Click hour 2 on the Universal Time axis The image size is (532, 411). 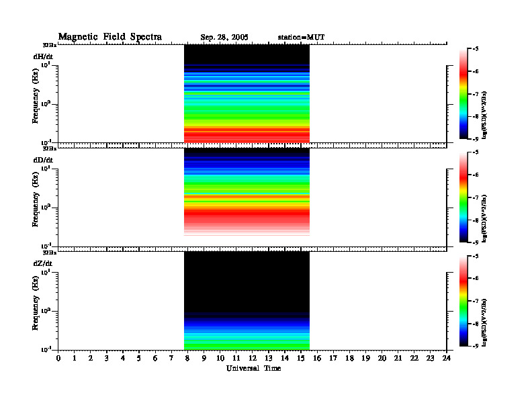(91, 359)
